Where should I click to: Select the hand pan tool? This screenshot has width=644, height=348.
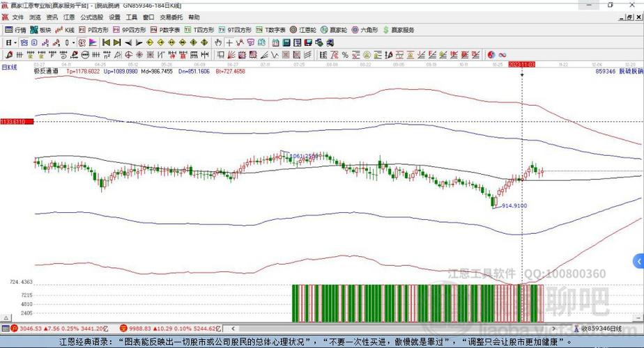[218, 42]
